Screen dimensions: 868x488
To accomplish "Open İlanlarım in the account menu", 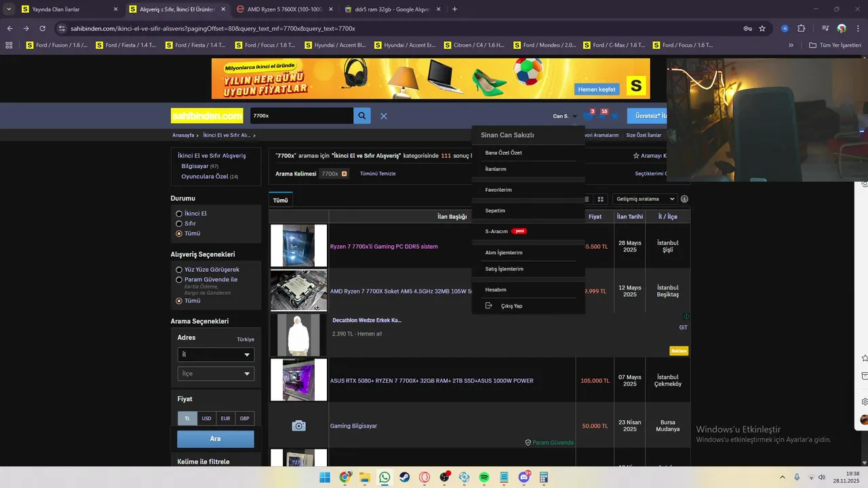I will pos(496,169).
